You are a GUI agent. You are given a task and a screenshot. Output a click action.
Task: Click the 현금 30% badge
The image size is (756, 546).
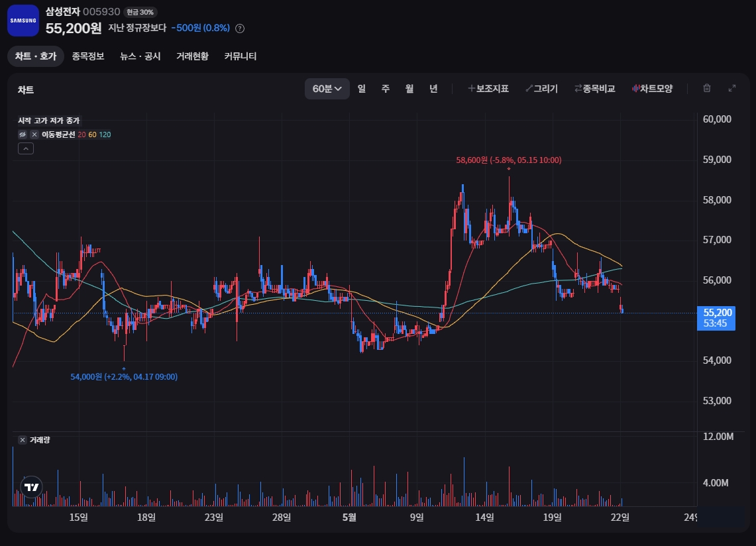pyautogui.click(x=140, y=12)
